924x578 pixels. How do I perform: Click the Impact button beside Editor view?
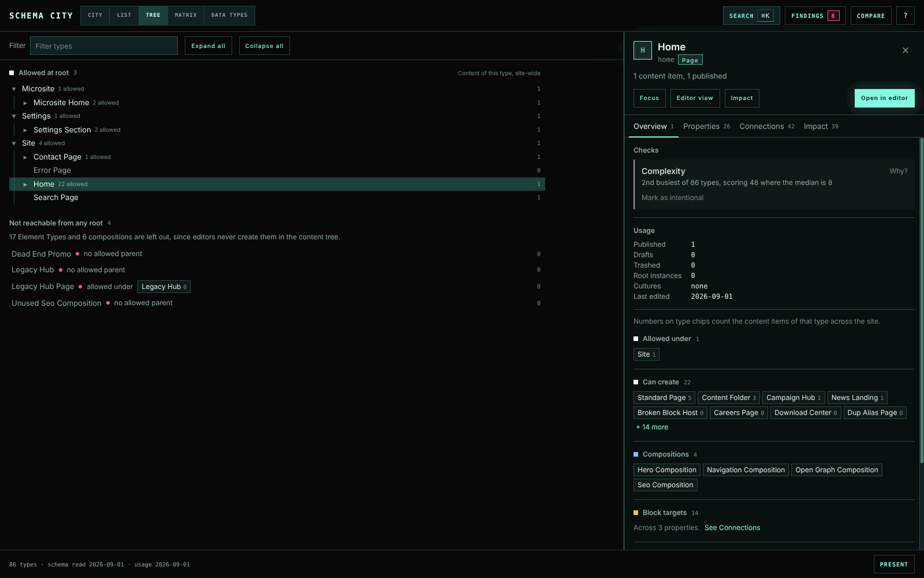(x=742, y=98)
